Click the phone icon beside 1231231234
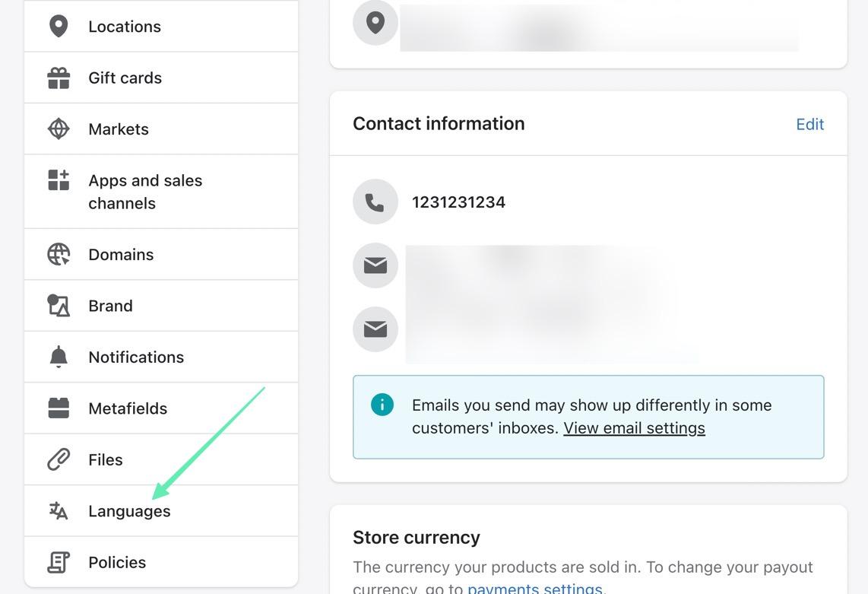Screen dimensions: 868x594 tap(375, 202)
